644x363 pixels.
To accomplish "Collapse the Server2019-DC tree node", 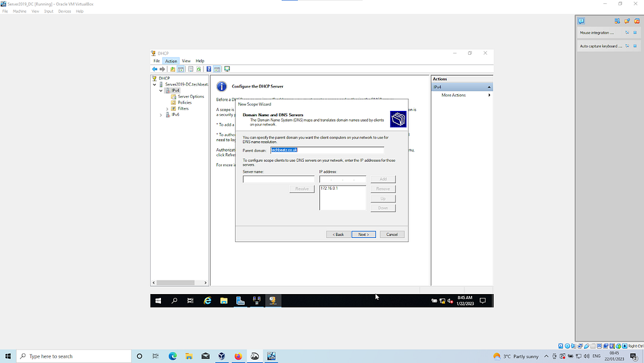I will (x=155, y=84).
